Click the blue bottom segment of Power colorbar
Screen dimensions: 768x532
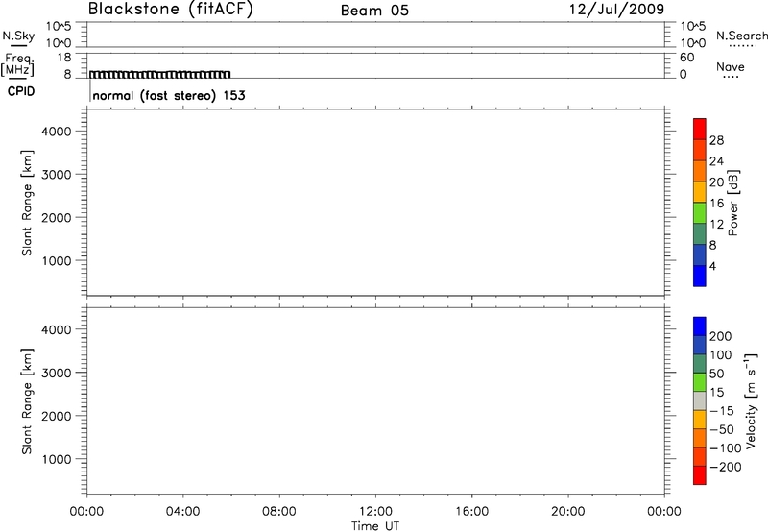tap(700, 276)
